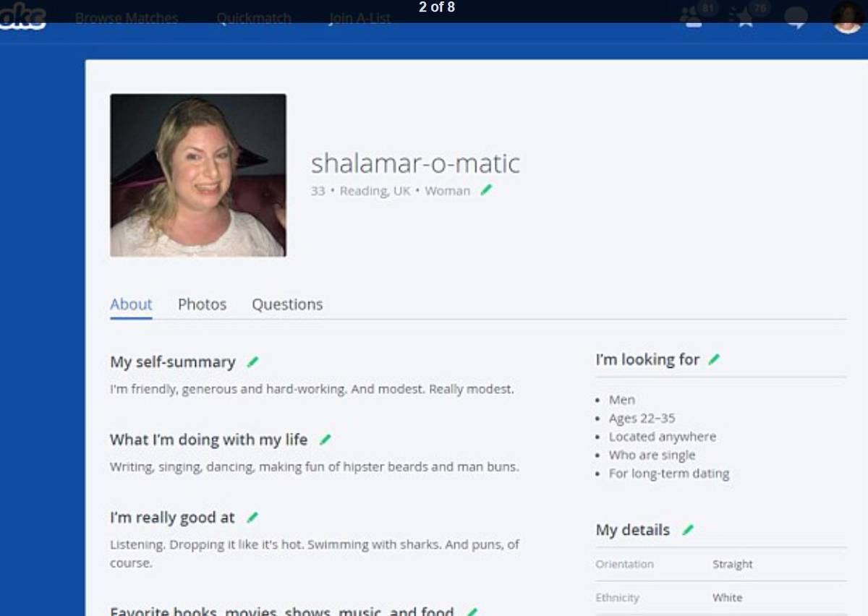Open the messages chat bubble icon

coord(796,17)
